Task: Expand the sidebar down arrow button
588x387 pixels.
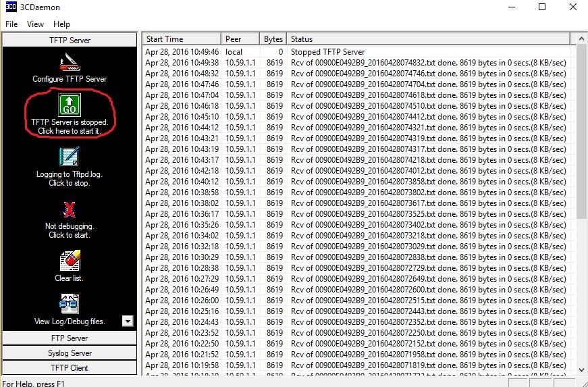Action: [128, 321]
